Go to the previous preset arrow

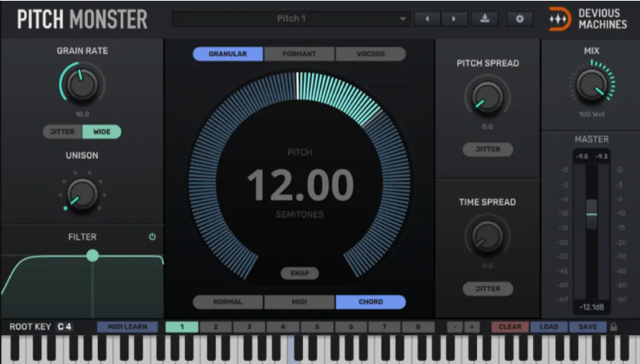pos(427,19)
